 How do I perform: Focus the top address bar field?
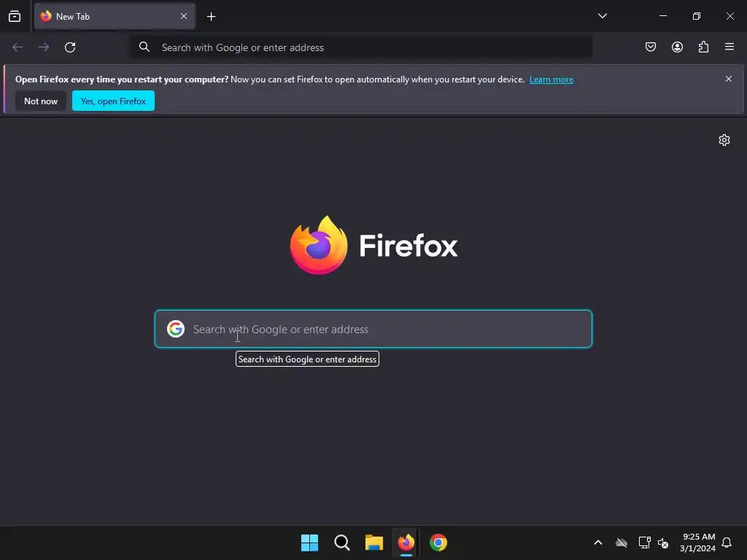pyautogui.click(x=360, y=47)
